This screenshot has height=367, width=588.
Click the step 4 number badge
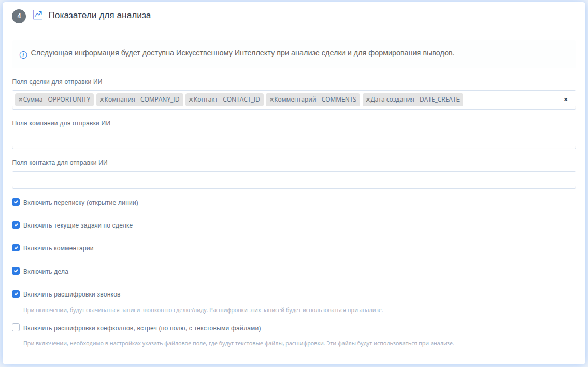point(19,16)
